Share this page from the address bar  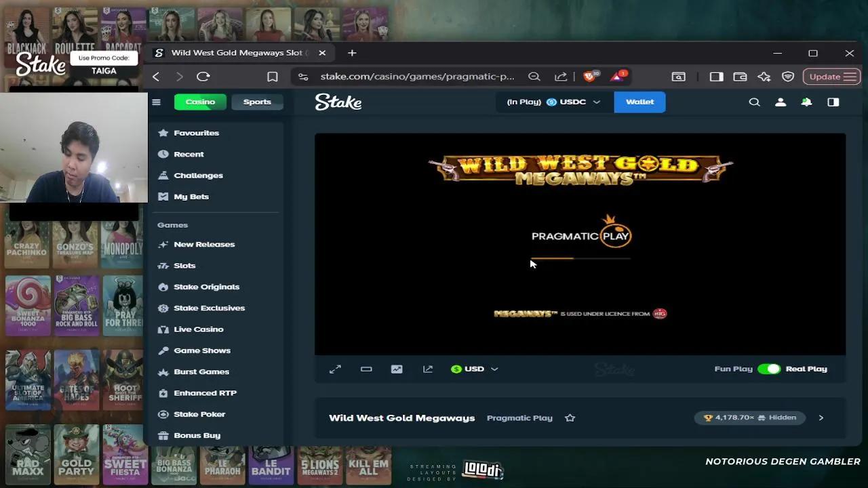click(561, 77)
